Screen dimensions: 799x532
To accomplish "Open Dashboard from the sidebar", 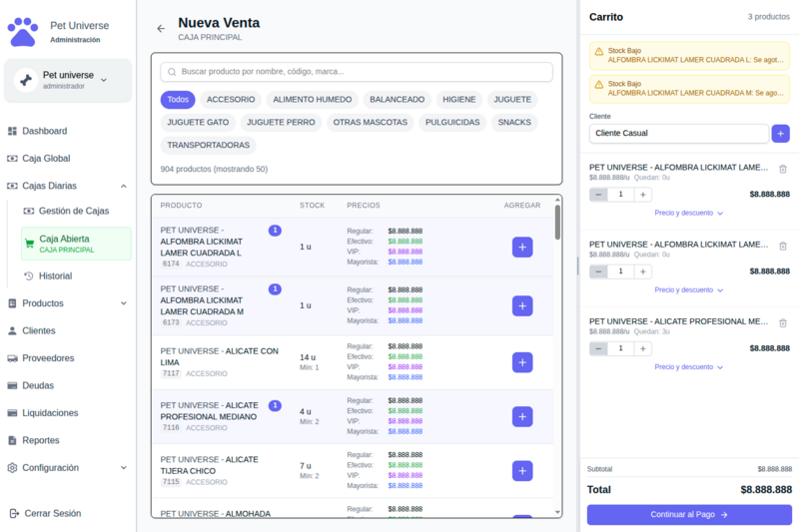I will click(44, 131).
